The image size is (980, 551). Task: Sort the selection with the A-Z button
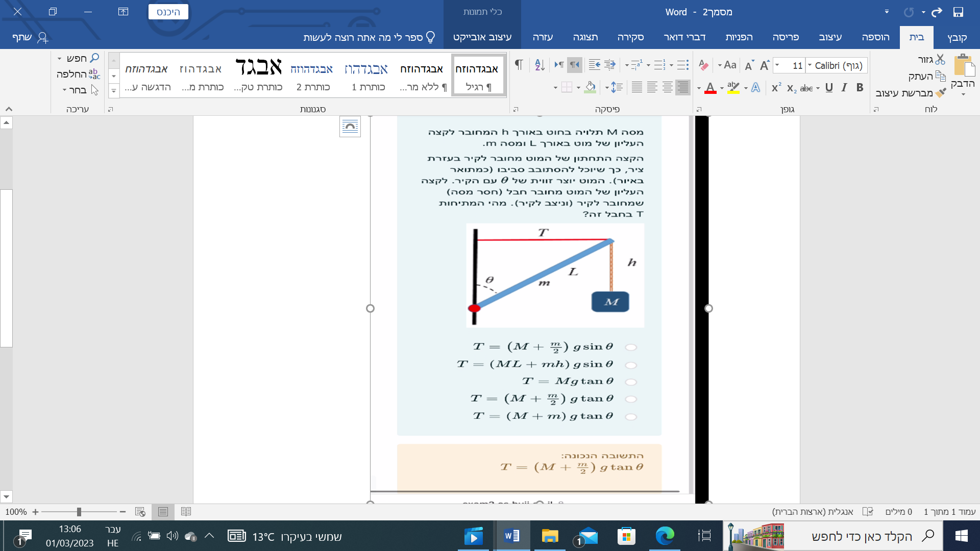pyautogui.click(x=540, y=65)
